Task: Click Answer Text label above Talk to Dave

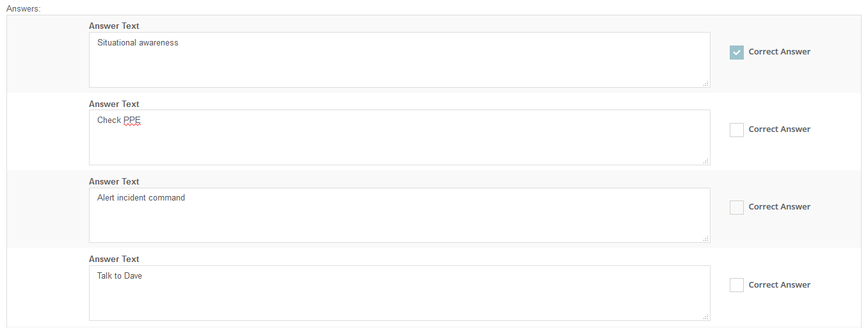Action: pyautogui.click(x=114, y=259)
